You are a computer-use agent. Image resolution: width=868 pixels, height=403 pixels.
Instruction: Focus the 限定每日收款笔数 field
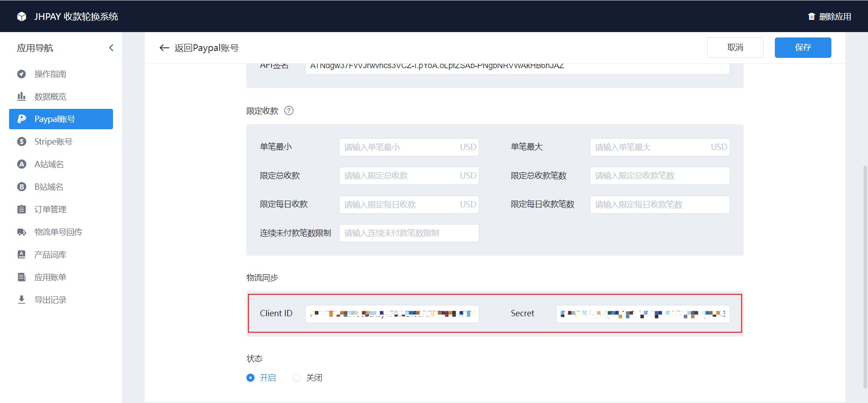(x=660, y=205)
